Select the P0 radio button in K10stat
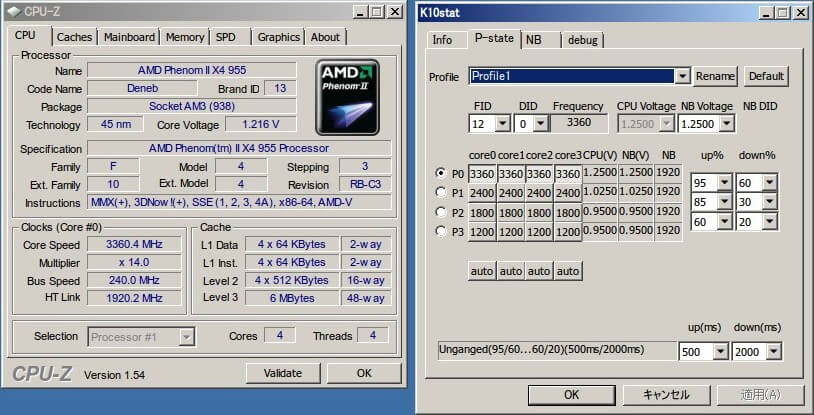Screen dimensions: 814x415 [441, 172]
